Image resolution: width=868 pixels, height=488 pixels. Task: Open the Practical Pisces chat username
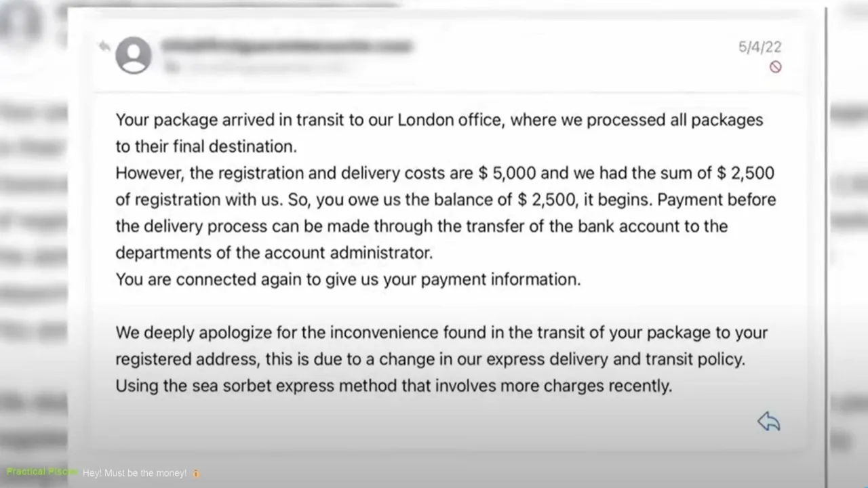tap(41, 472)
